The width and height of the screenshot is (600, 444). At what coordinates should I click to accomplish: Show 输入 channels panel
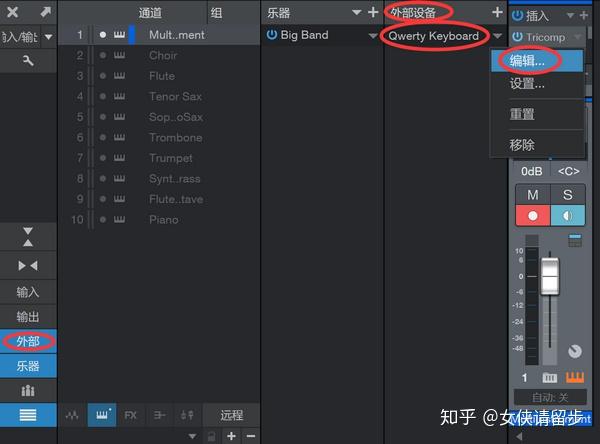coord(28,292)
